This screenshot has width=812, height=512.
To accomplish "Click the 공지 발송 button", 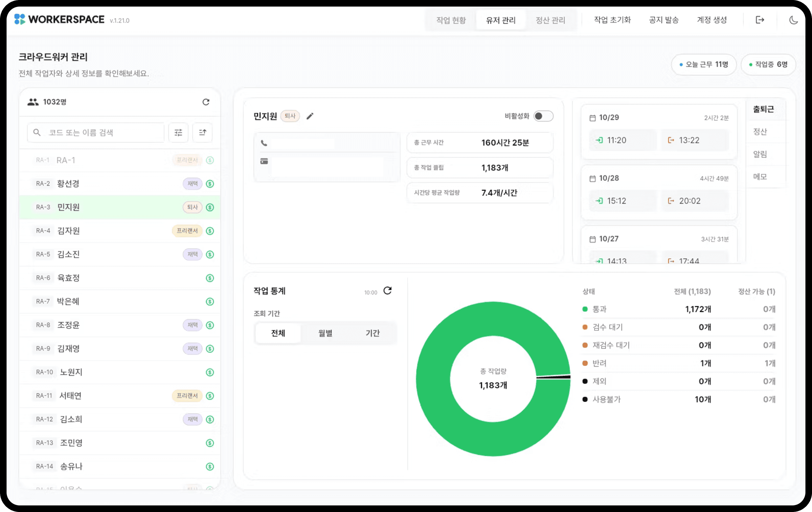I will point(664,20).
